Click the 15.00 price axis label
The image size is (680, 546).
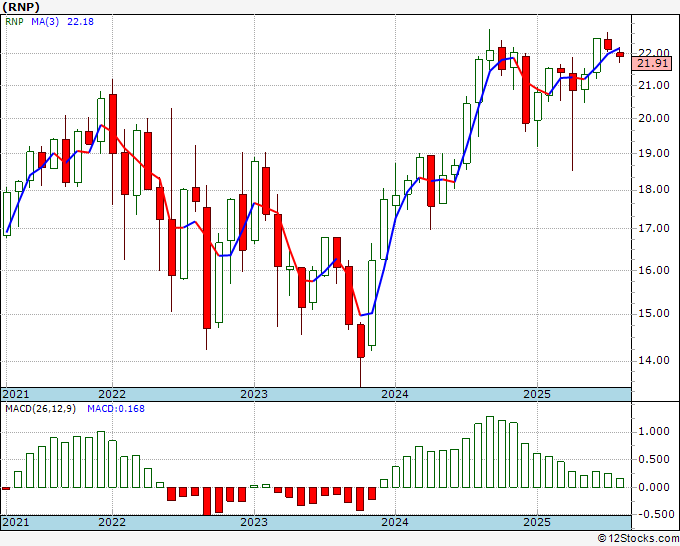[653, 314]
